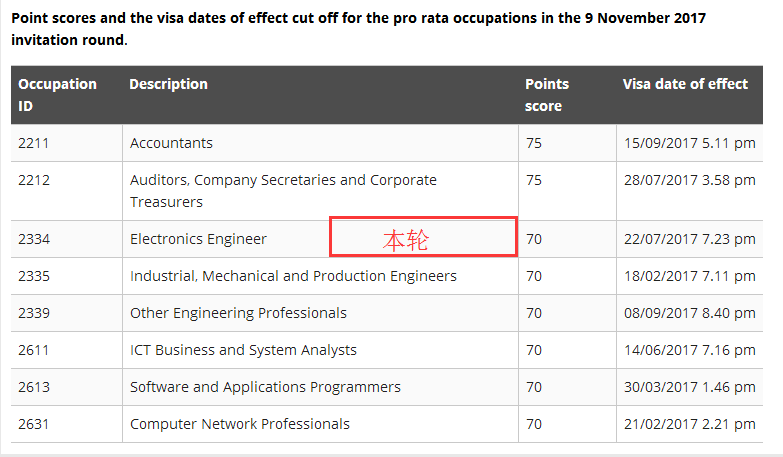Click Computer Network Professionals cell
This screenshot has width=783, height=457.
tap(240, 424)
